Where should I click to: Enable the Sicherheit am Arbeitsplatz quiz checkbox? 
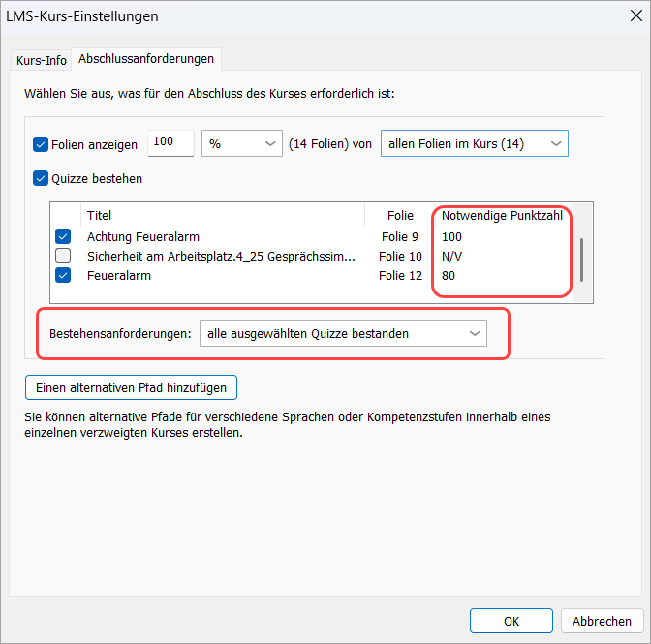pyautogui.click(x=63, y=256)
